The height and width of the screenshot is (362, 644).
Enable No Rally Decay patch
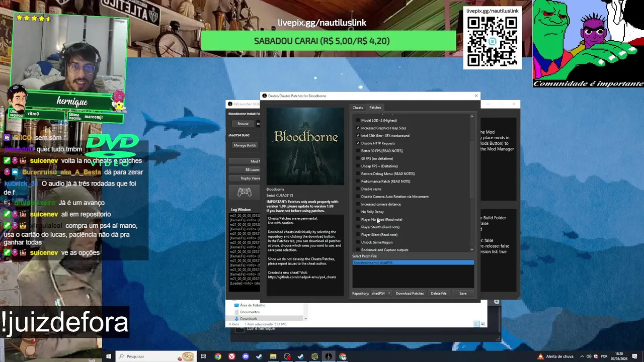pos(358,212)
